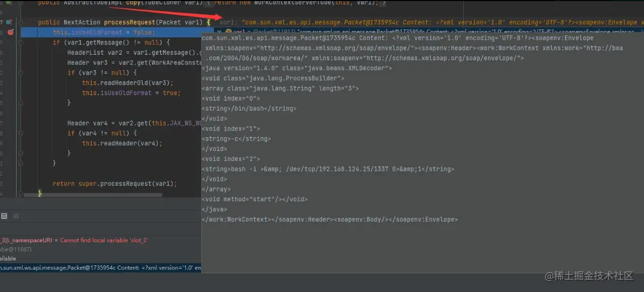Click the closing fold marker at the method's end brace
The height and width of the screenshot is (292, 644).
(22, 193)
